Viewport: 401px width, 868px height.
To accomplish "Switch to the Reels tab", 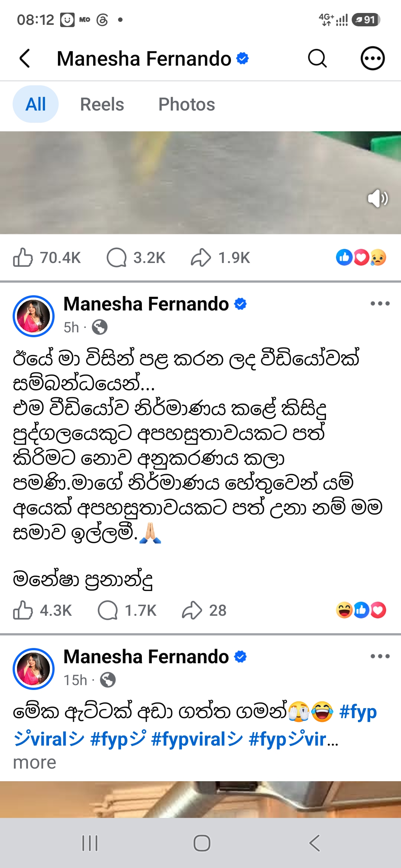I will click(x=102, y=104).
